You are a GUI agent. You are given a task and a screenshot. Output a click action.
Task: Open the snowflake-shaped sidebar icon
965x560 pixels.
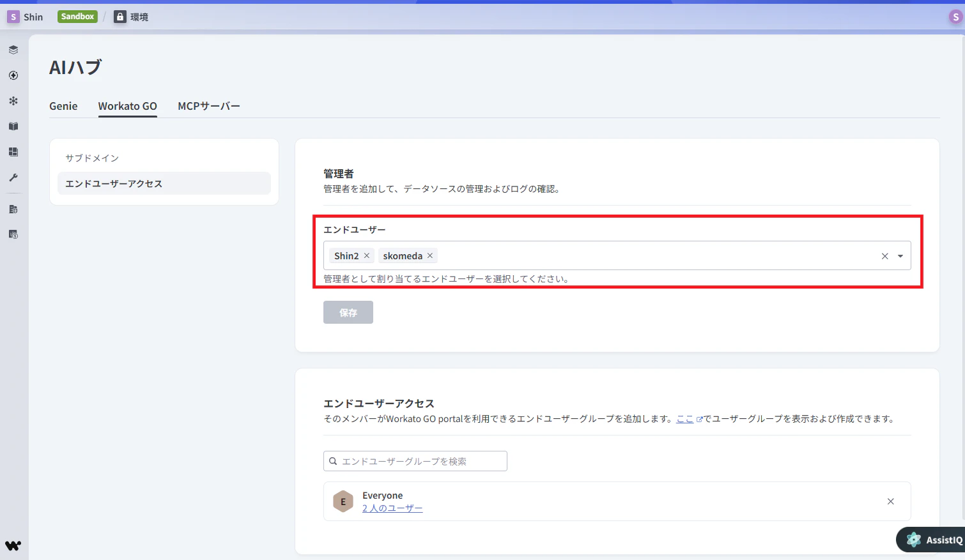[x=13, y=101]
